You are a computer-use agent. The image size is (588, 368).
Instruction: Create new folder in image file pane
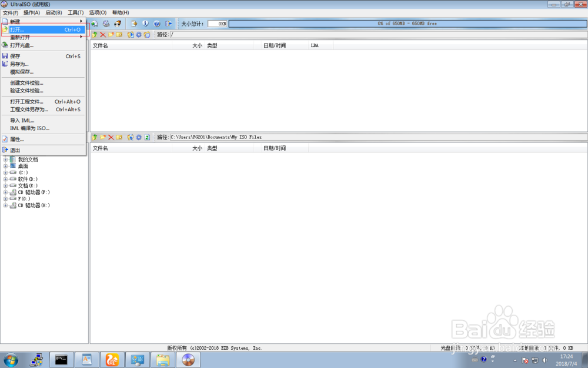[111, 35]
